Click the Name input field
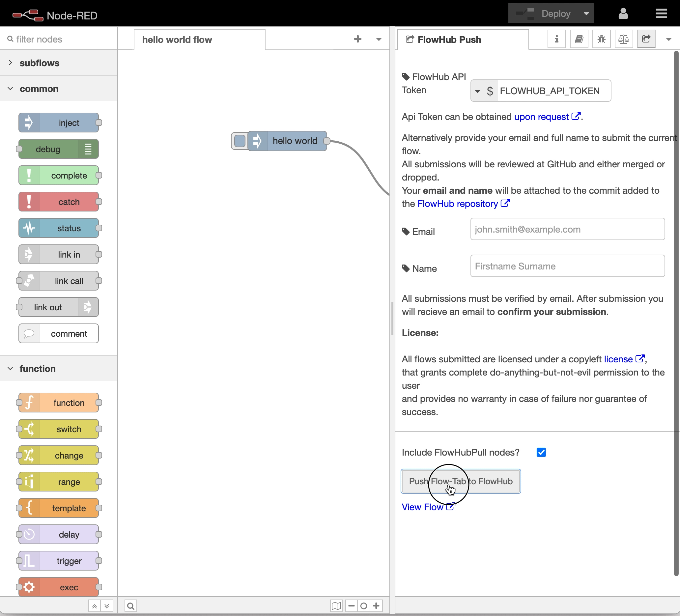This screenshot has width=680, height=616. (567, 266)
